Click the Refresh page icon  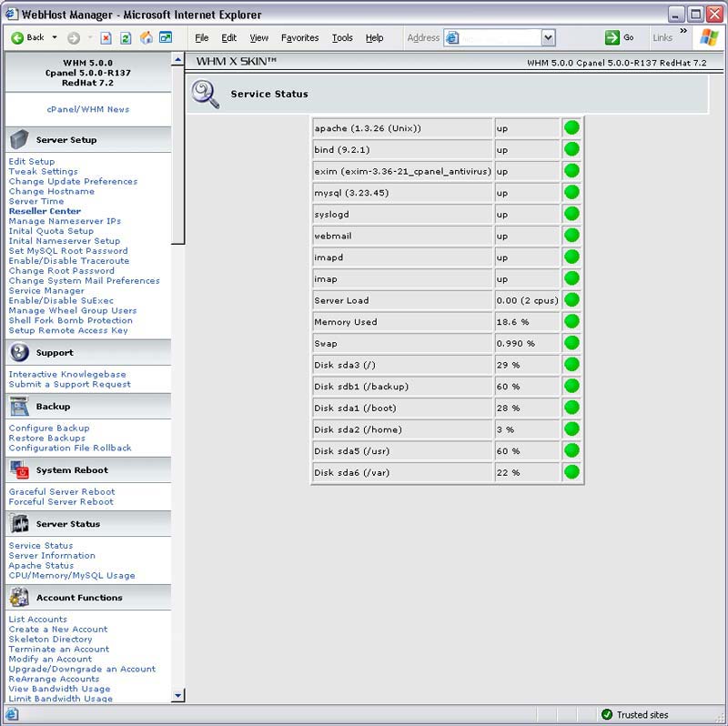click(x=126, y=37)
